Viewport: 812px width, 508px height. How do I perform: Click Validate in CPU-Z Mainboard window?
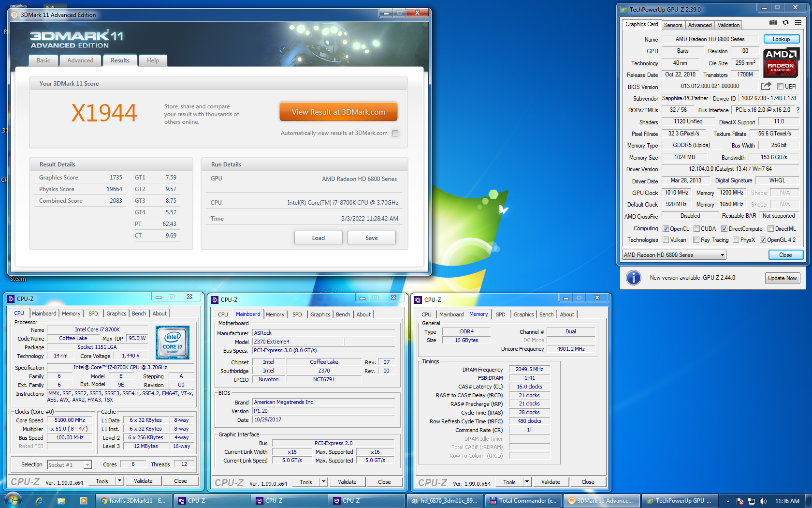click(x=347, y=482)
